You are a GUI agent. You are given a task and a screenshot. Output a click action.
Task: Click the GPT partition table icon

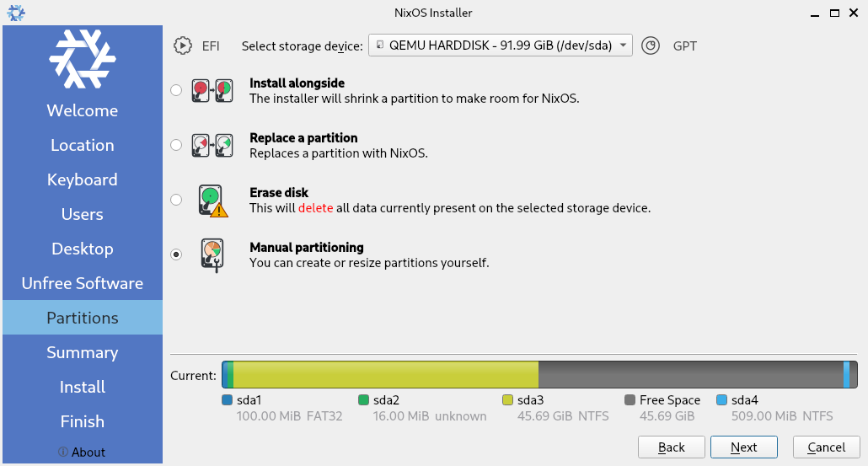[650, 46]
